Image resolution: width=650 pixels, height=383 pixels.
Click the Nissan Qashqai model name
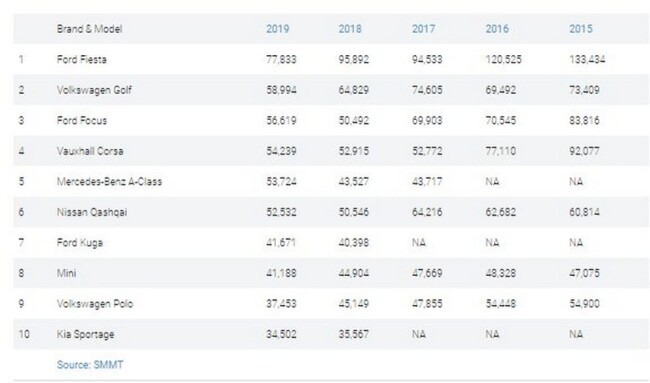[x=92, y=212]
